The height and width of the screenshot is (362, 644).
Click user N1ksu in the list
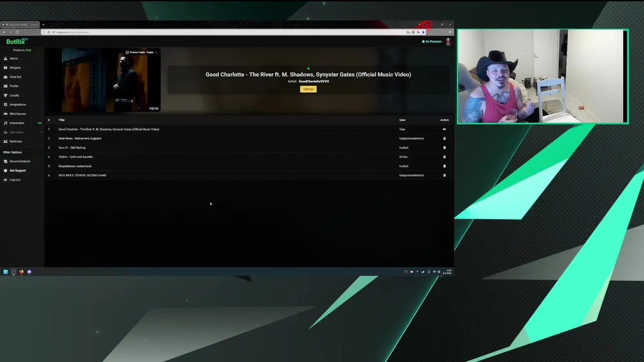[404, 157]
